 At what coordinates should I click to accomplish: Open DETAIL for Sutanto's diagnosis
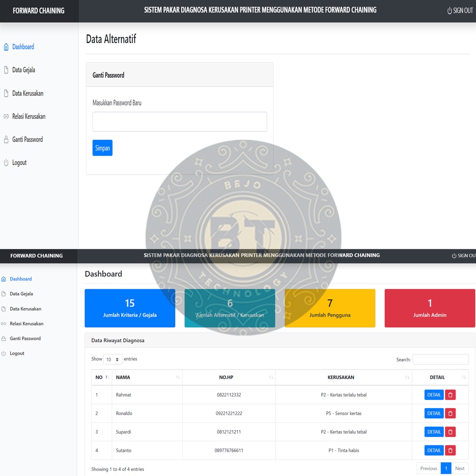[x=434, y=450]
